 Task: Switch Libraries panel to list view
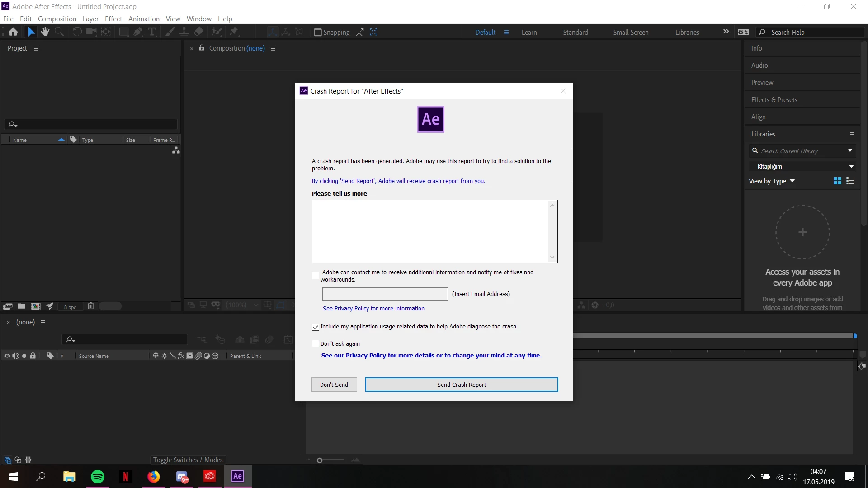[850, 181]
